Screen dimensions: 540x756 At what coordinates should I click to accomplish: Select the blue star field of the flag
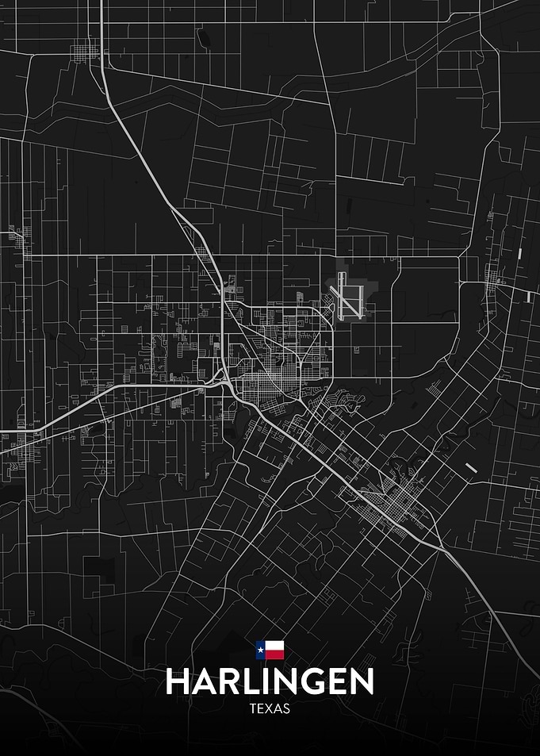[260, 650]
